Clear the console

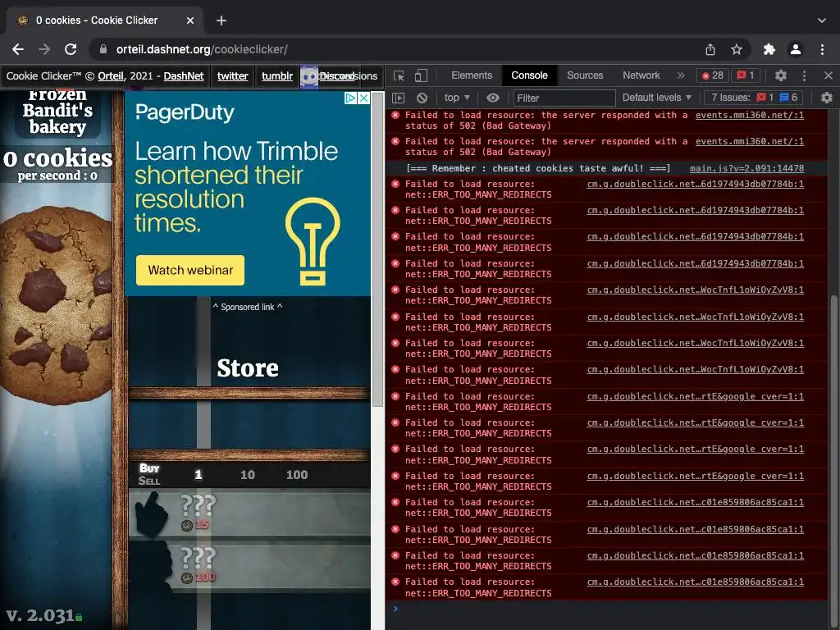422,98
